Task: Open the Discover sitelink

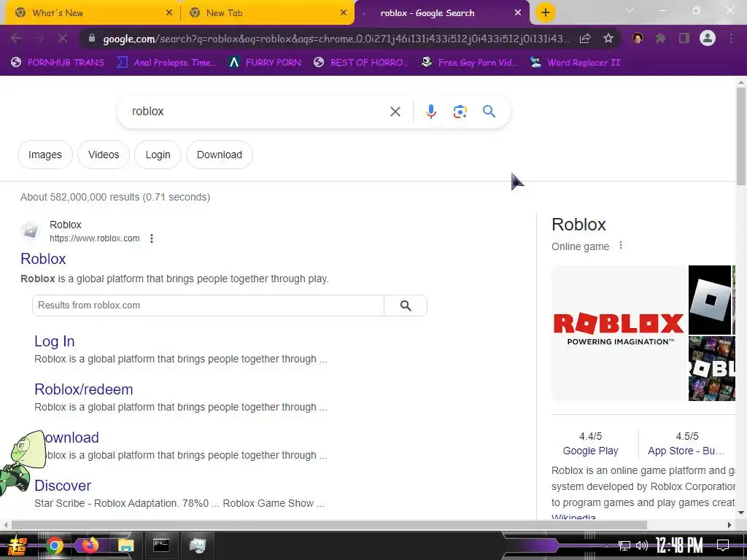Action: tap(63, 485)
